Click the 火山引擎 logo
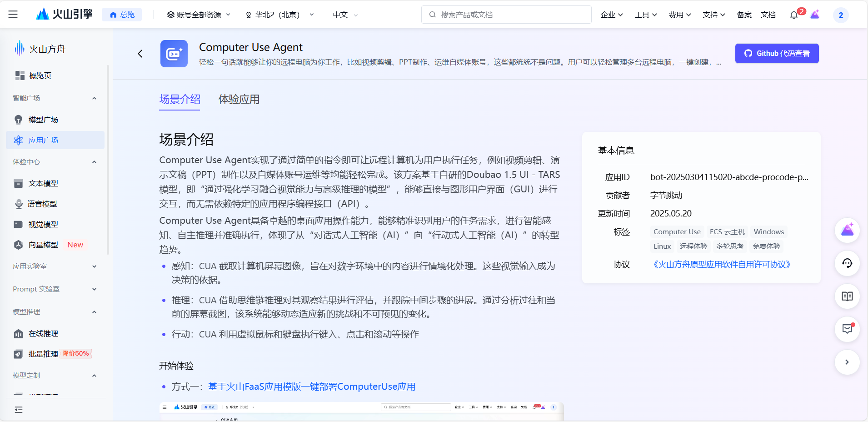Image resolution: width=868 pixels, height=422 pixels. click(64, 14)
